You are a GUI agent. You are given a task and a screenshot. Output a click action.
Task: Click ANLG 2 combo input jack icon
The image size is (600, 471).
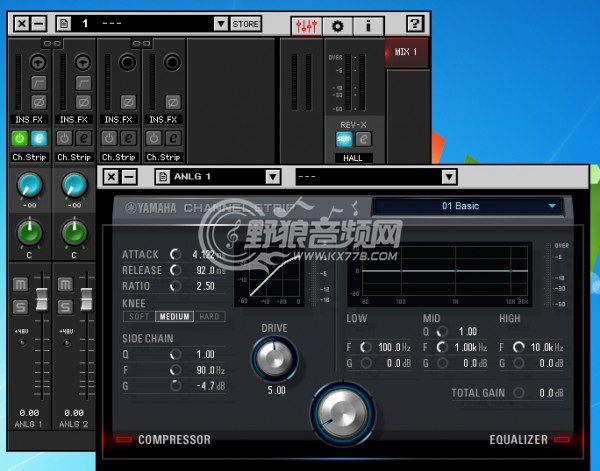pyautogui.click(x=83, y=62)
